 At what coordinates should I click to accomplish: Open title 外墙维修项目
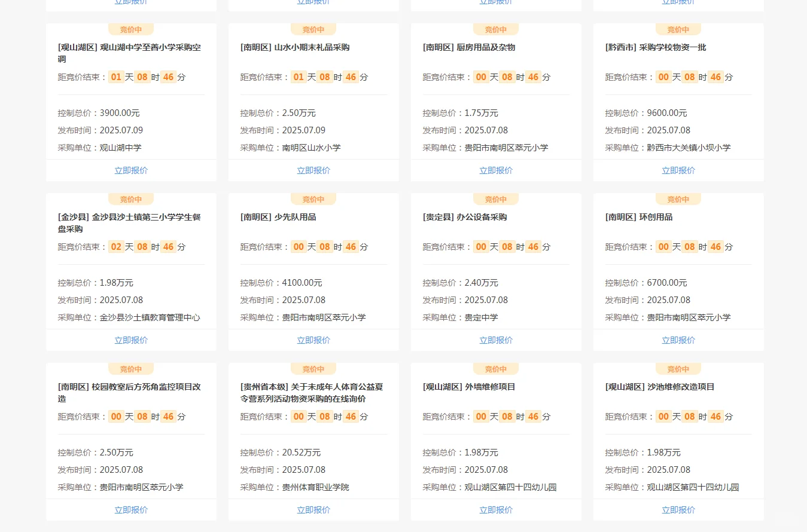[469, 387]
